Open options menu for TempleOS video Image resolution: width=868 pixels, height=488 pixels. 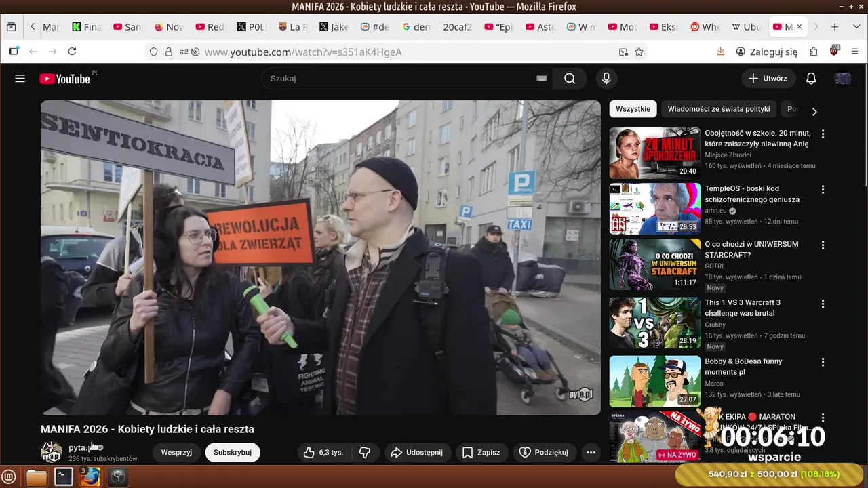[823, 190]
